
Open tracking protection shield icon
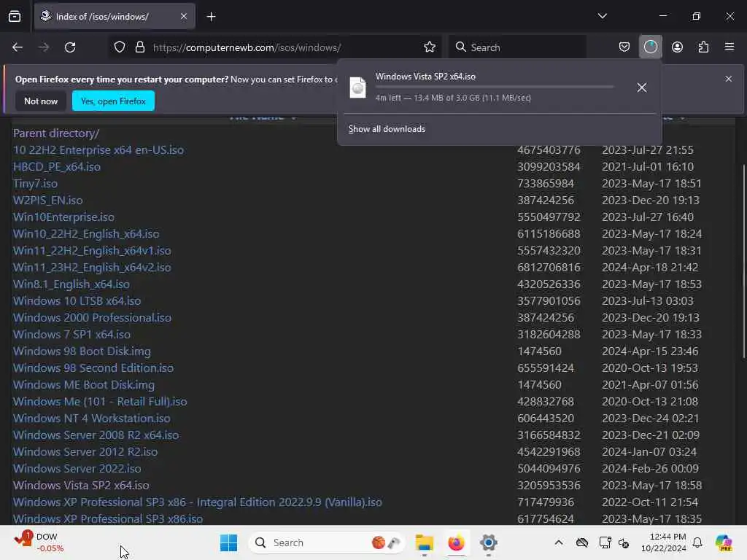[x=120, y=47]
